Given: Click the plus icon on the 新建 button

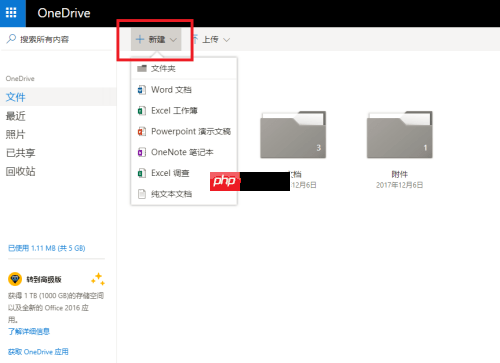Looking at the screenshot, I should 140,39.
